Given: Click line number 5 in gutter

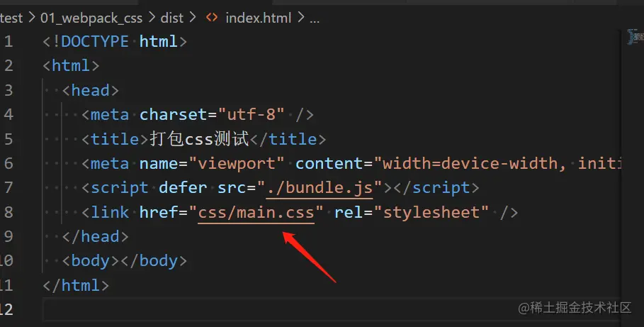Looking at the screenshot, I should click(9, 139).
